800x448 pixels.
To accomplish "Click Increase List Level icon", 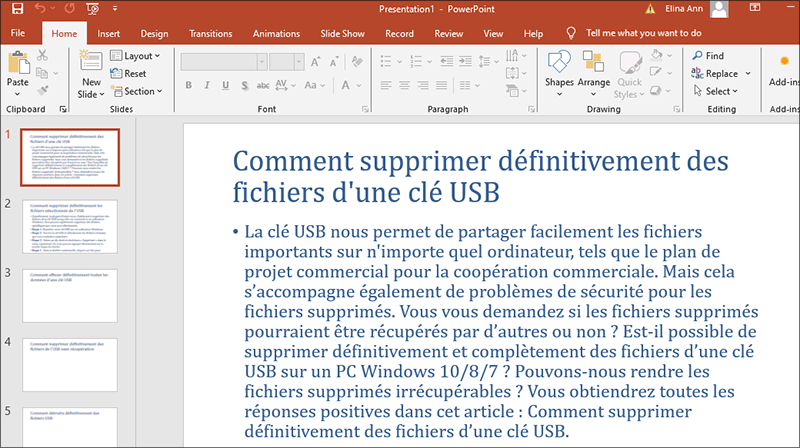I will [465, 62].
